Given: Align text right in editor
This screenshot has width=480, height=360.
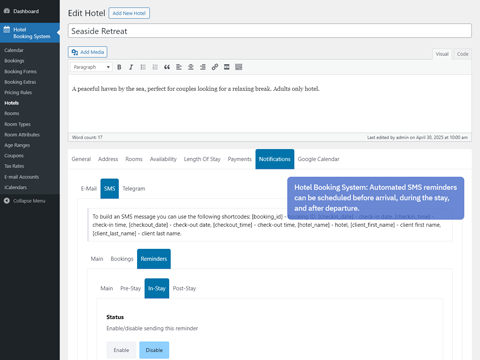Looking at the screenshot, I should pyautogui.click(x=203, y=67).
